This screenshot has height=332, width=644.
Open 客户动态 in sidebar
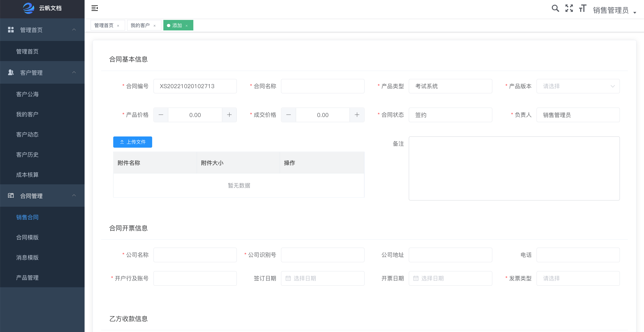point(42,134)
